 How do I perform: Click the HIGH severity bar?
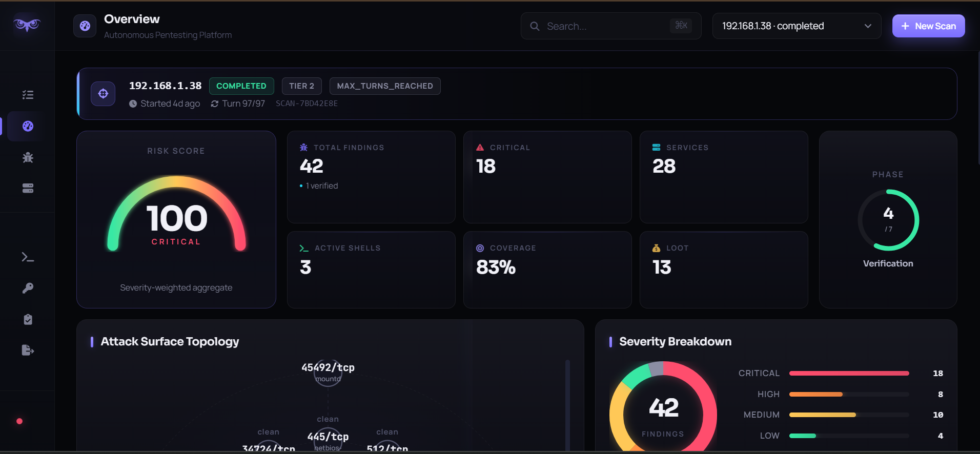coord(849,395)
